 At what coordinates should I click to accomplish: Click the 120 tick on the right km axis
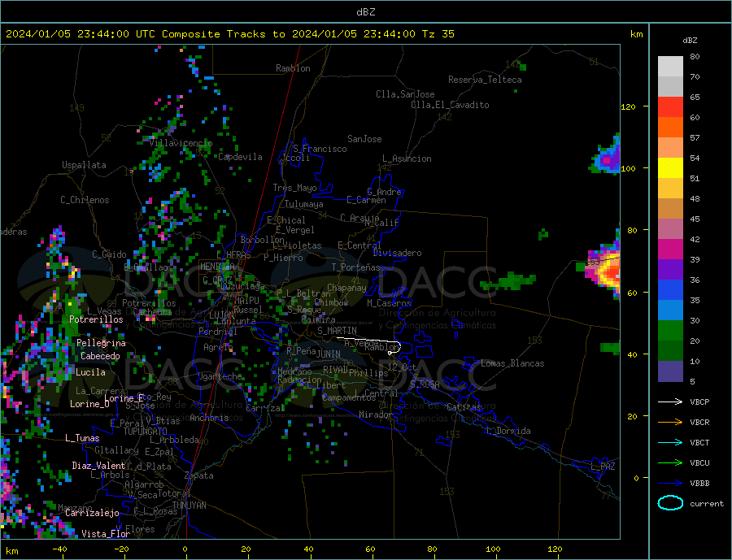pos(629,106)
